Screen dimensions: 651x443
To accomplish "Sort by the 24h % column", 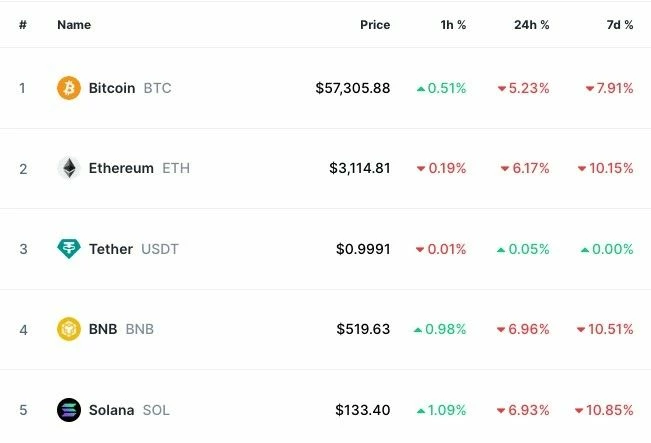I will click(531, 25).
